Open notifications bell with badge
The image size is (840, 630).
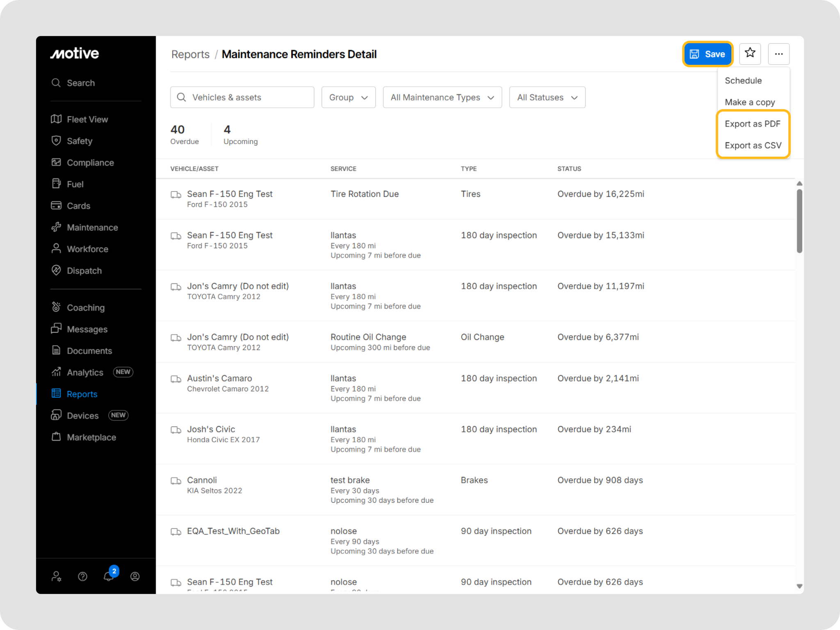pyautogui.click(x=109, y=576)
